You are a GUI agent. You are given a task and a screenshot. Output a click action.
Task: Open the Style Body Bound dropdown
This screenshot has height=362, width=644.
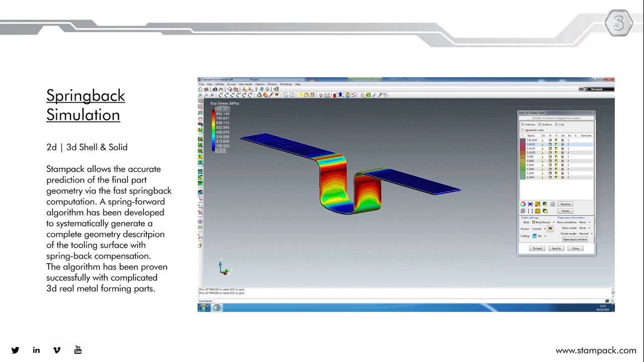543,222
